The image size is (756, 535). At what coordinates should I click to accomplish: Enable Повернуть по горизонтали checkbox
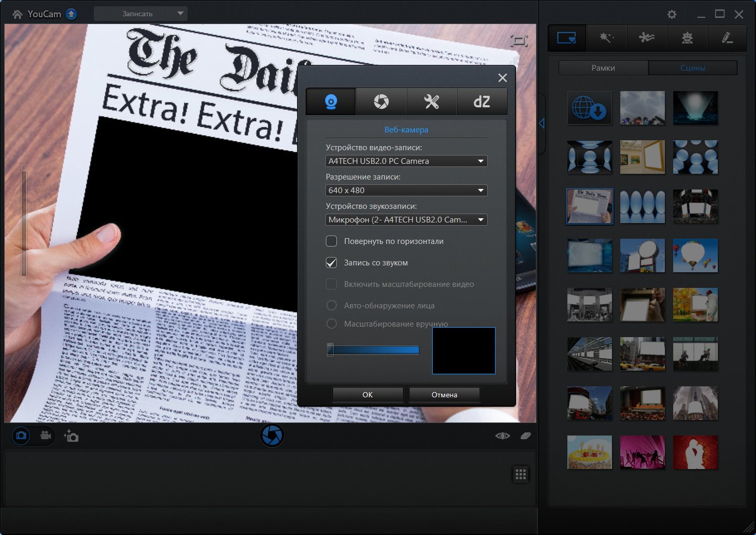pos(332,241)
